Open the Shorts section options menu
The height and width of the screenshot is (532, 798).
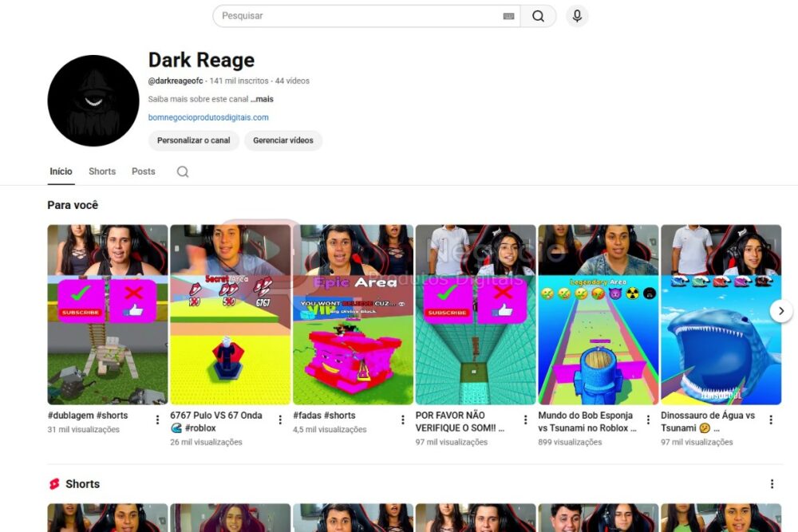pos(772,484)
